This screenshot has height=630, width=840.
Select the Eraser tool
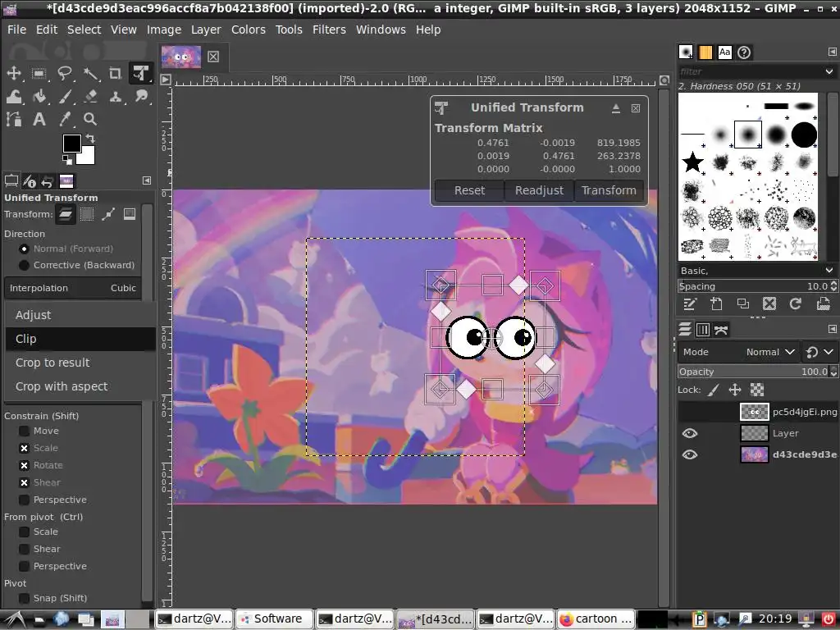[x=90, y=97]
